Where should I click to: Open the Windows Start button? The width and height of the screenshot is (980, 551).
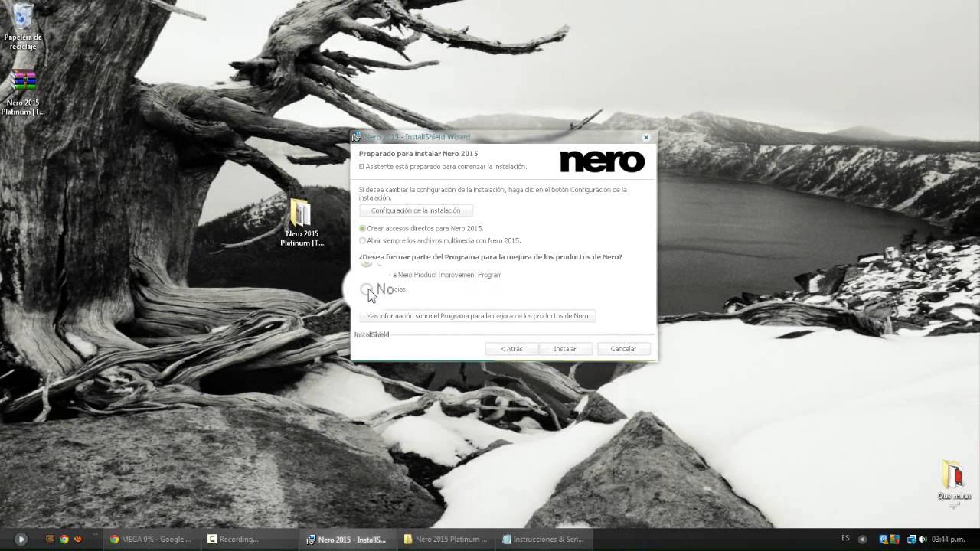click(x=21, y=539)
